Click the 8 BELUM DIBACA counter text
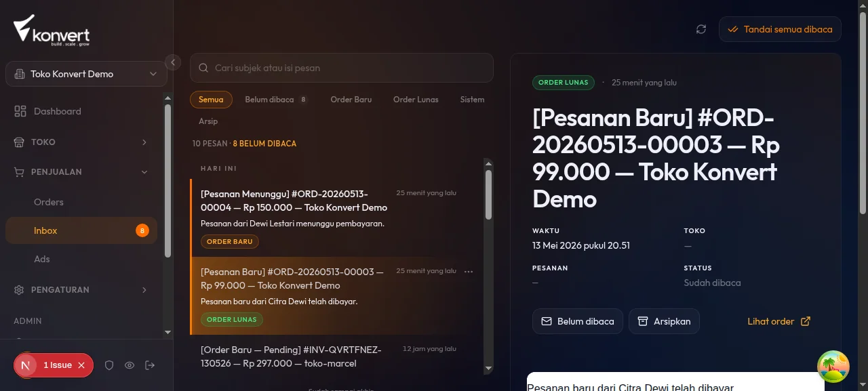This screenshot has height=391, width=868. pos(264,144)
